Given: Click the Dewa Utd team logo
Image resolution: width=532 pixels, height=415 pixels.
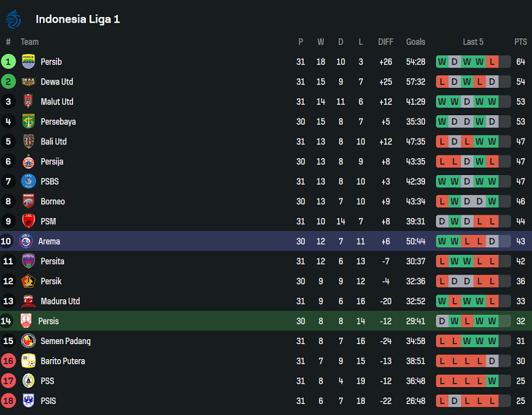Looking at the screenshot, I should coord(28,82).
